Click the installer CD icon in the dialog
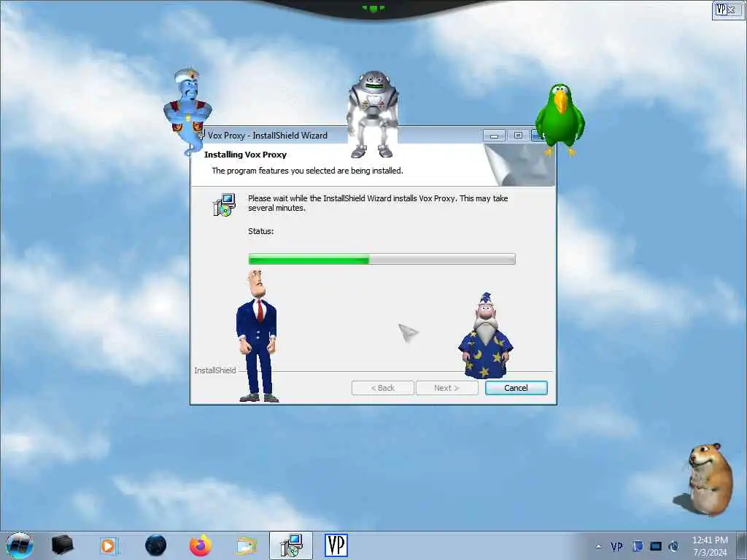747x560 pixels. tap(224, 205)
